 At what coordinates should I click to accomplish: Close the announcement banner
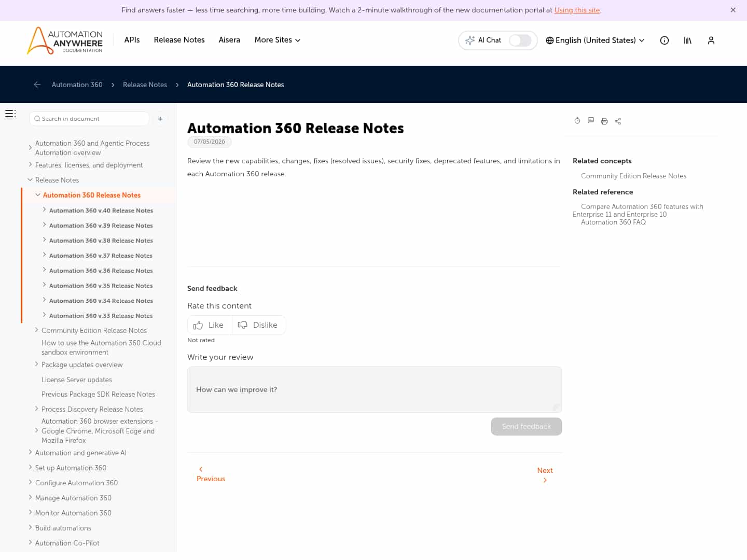733,10
